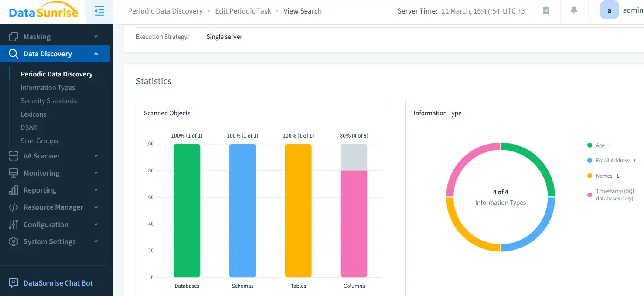Collapse the sidebar using the menu toggle icon

tap(99, 11)
